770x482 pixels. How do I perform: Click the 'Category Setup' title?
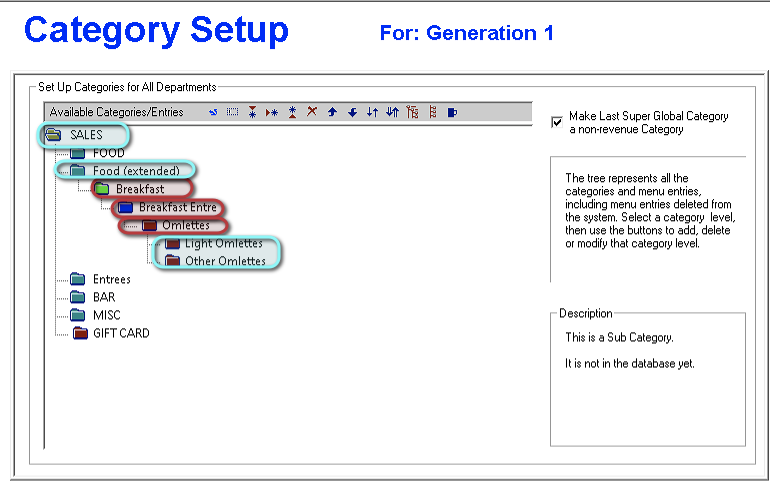(x=156, y=30)
